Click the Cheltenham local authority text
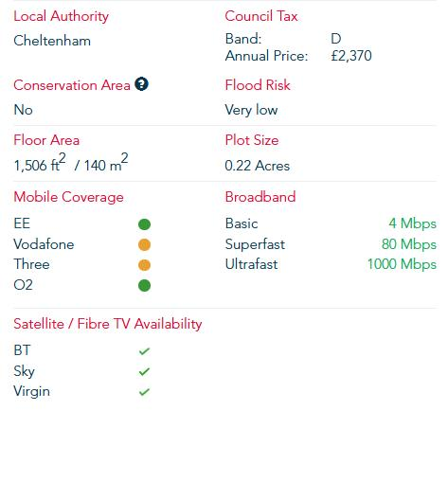This screenshot has height=482, width=448. [52, 41]
